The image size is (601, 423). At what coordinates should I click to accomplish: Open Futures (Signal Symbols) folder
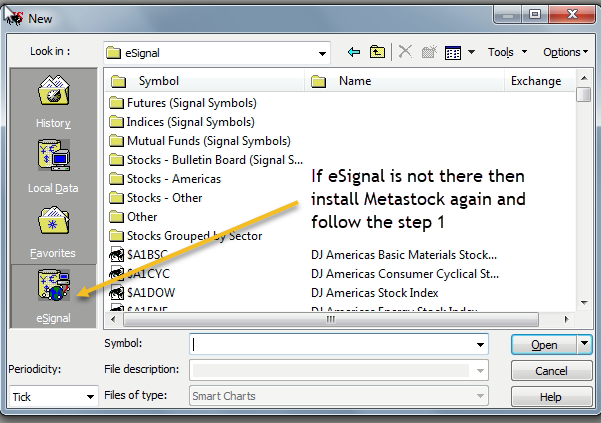pyautogui.click(x=183, y=103)
